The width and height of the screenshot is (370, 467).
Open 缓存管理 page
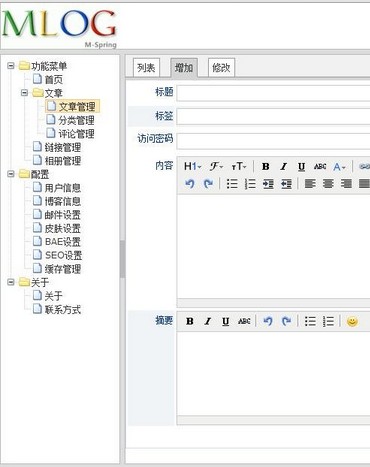[57, 269]
